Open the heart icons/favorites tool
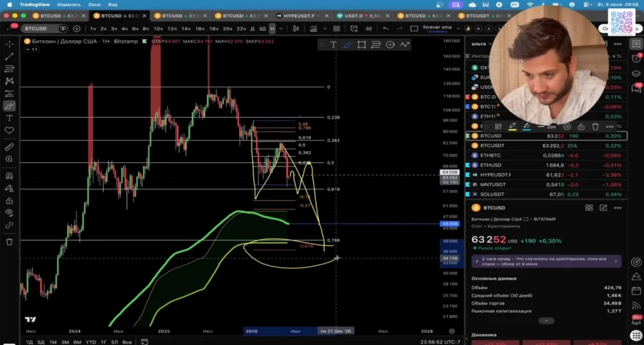Screen dimensions: 644x345 pos(9,131)
